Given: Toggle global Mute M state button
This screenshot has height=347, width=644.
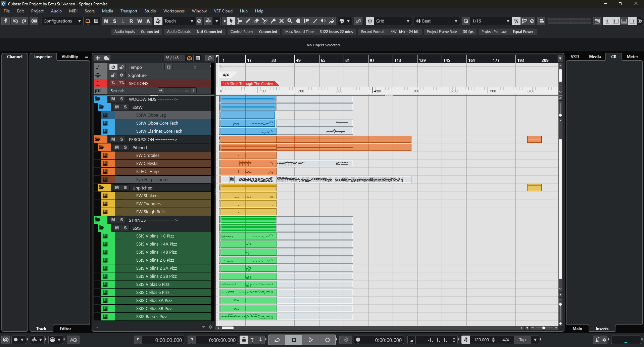Looking at the screenshot, I should click(x=106, y=21).
